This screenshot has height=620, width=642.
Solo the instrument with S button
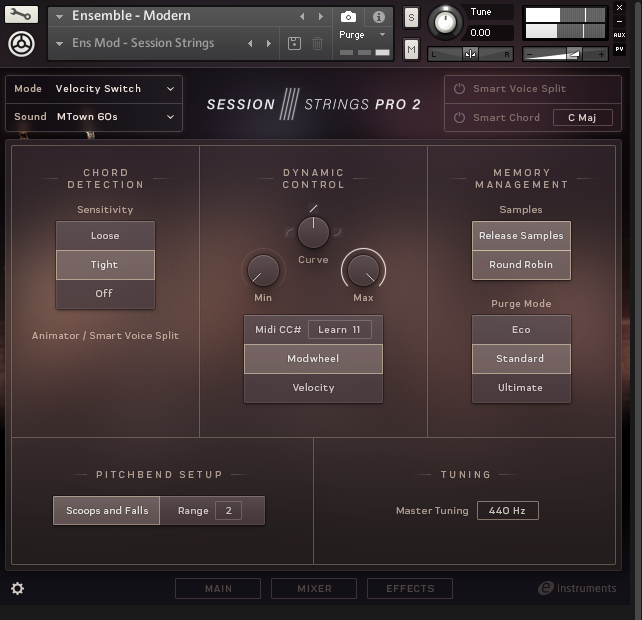pos(411,18)
